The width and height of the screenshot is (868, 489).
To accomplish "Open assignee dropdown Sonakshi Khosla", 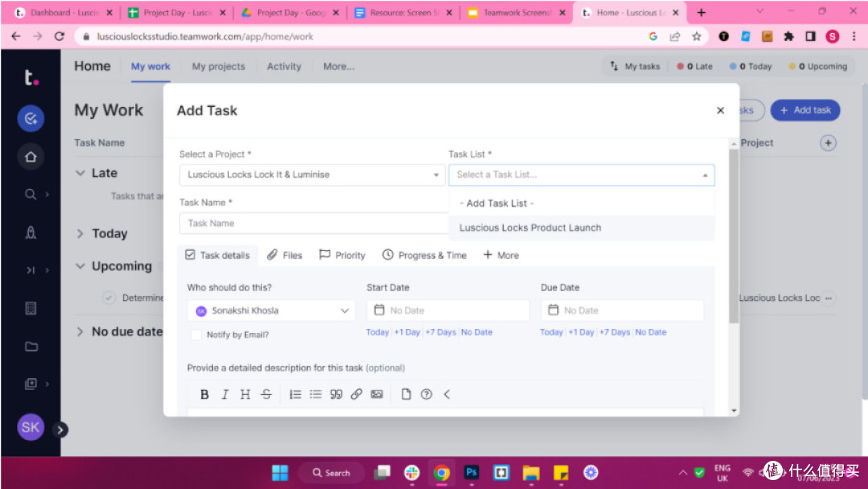I will click(272, 310).
